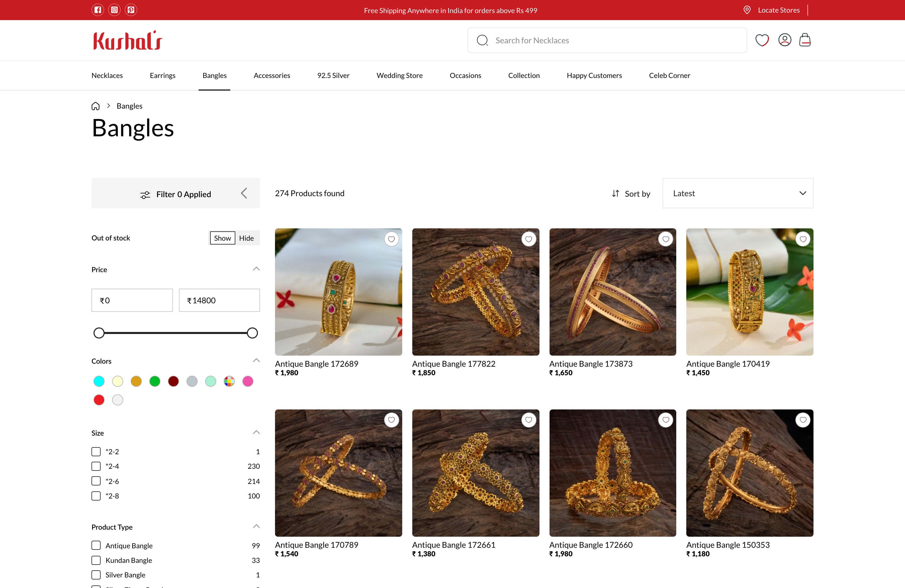Viewport: 905px width, 588px height.
Task: Add Antique Bangle 172689 to wishlist
Action: pyautogui.click(x=392, y=238)
